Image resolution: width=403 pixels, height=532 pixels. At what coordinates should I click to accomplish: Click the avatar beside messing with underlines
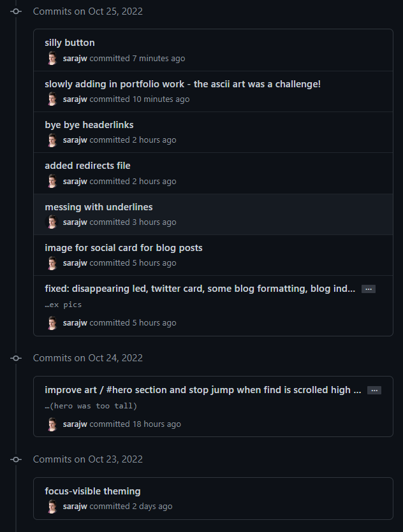pos(52,222)
